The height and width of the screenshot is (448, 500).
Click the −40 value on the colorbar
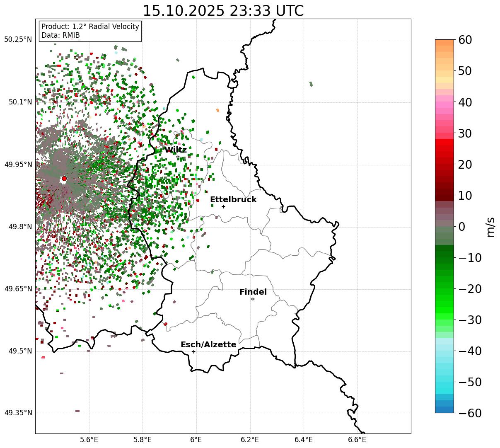click(470, 351)
